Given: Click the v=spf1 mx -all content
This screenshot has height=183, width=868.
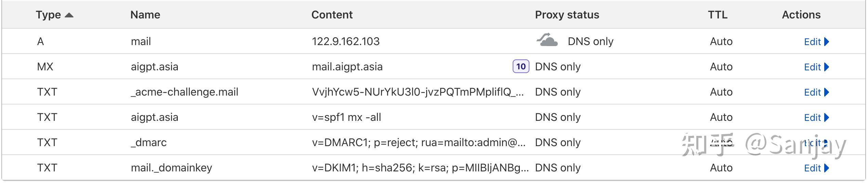Looking at the screenshot, I should (346, 117).
